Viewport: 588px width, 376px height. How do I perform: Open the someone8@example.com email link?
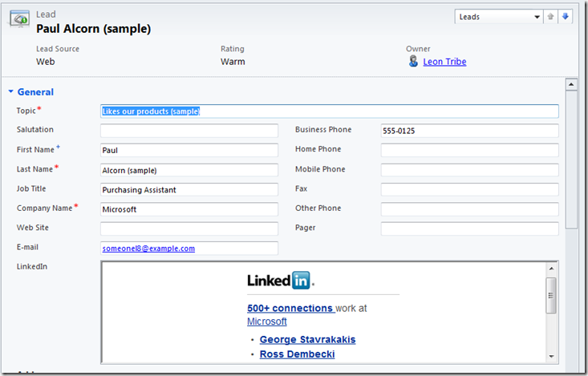(148, 249)
